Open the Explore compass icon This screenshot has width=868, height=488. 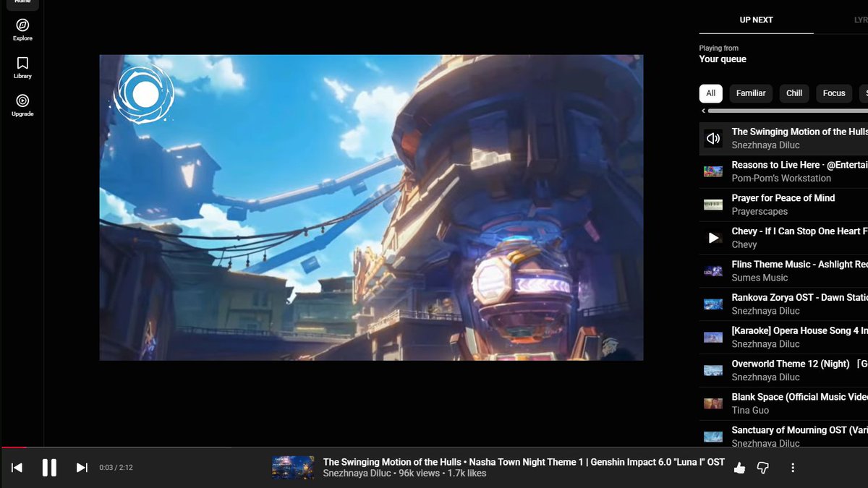22,25
